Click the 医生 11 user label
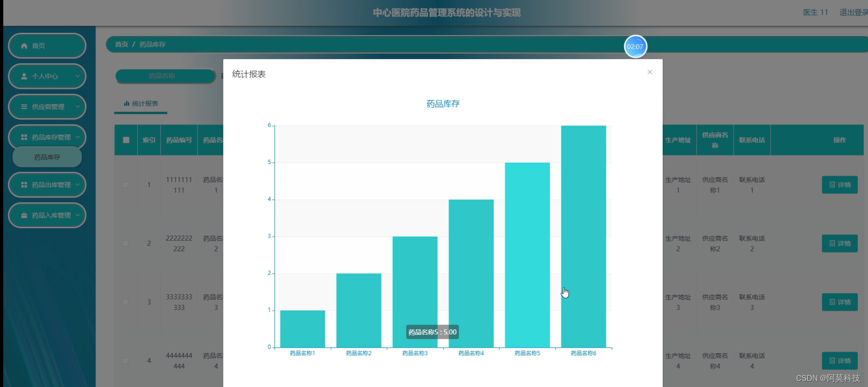 coord(816,12)
